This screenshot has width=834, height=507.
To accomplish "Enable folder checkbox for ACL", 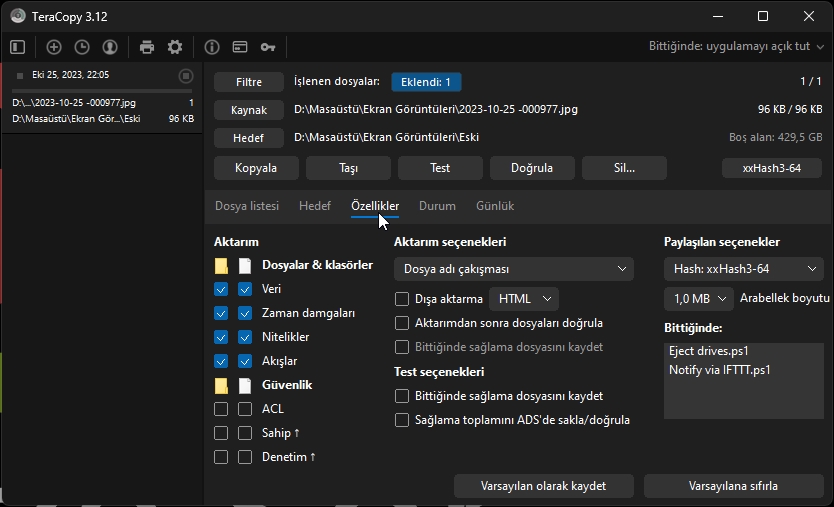I will 221,409.
